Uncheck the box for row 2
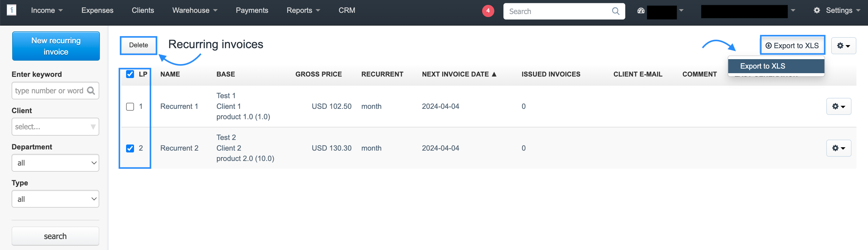Screen dimensions: 868x250 coord(130,148)
